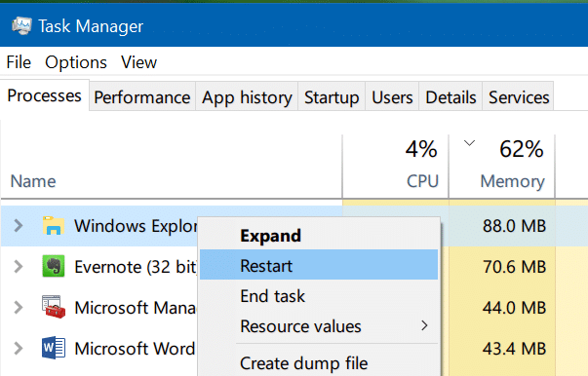Viewport: 588px width, 376px height.
Task: Sort by the CPU column header
Action: [422, 181]
